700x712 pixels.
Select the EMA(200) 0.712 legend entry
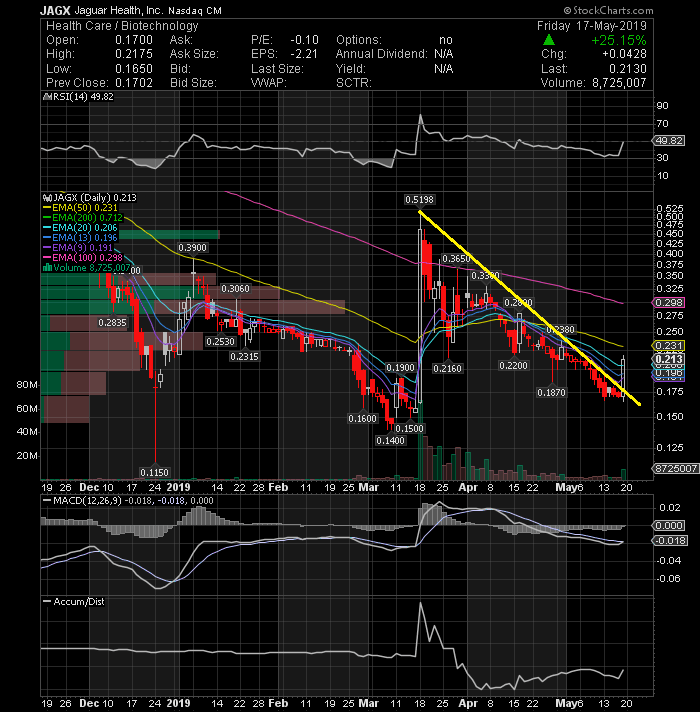pos(83,218)
